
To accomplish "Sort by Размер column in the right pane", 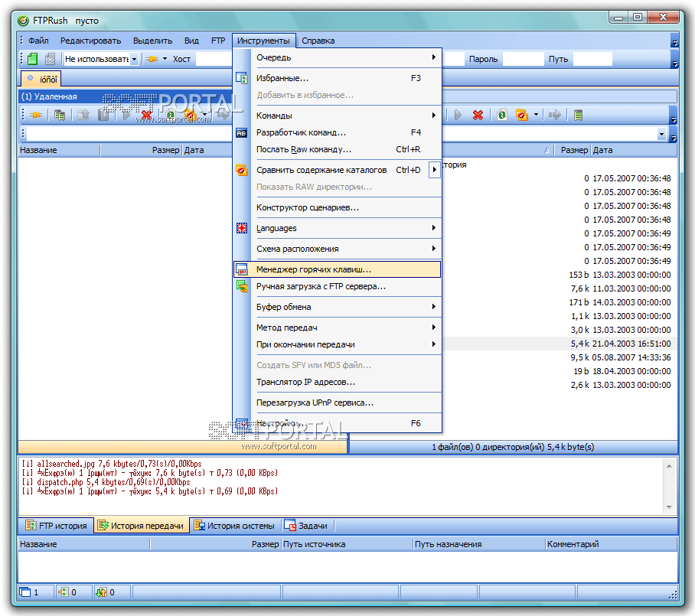I will click(x=572, y=150).
